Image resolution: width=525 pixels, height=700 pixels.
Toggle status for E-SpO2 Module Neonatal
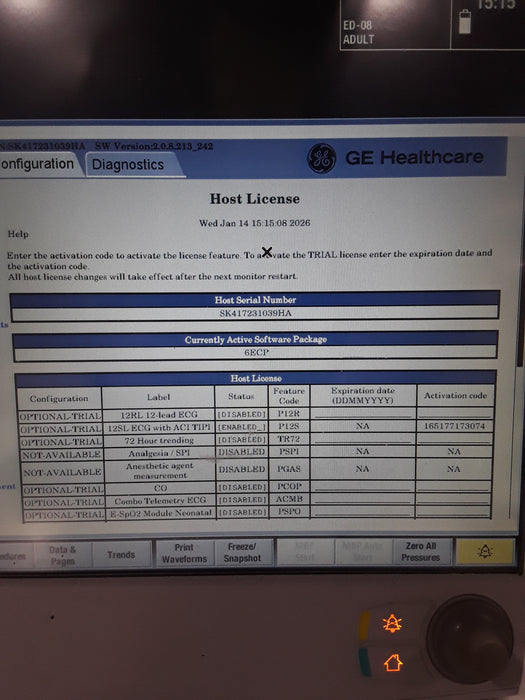click(242, 512)
